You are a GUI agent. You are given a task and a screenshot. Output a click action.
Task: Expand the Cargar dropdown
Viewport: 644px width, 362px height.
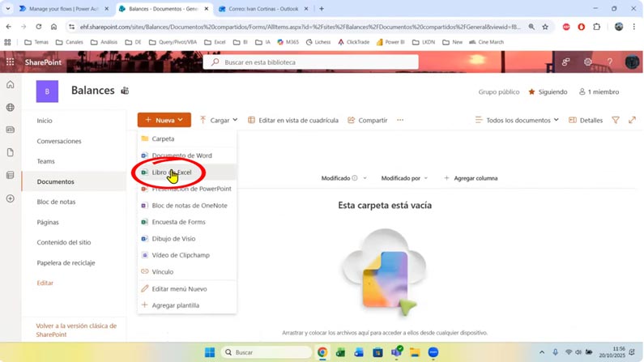(219, 120)
